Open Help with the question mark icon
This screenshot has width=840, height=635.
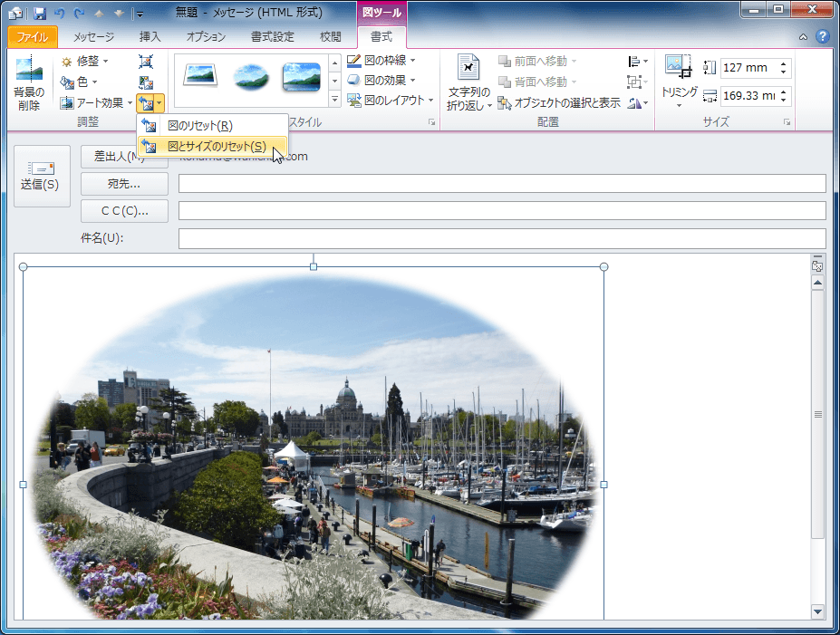[822, 36]
